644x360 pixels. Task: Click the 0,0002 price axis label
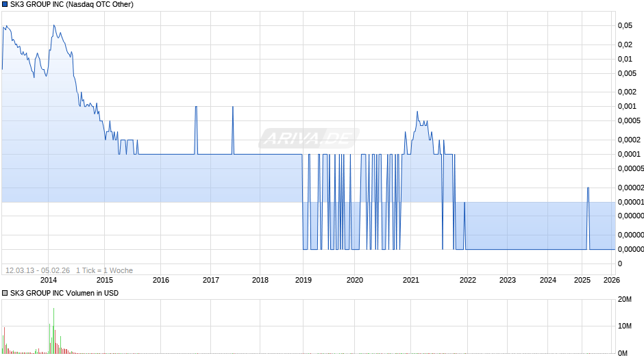pyautogui.click(x=629, y=140)
